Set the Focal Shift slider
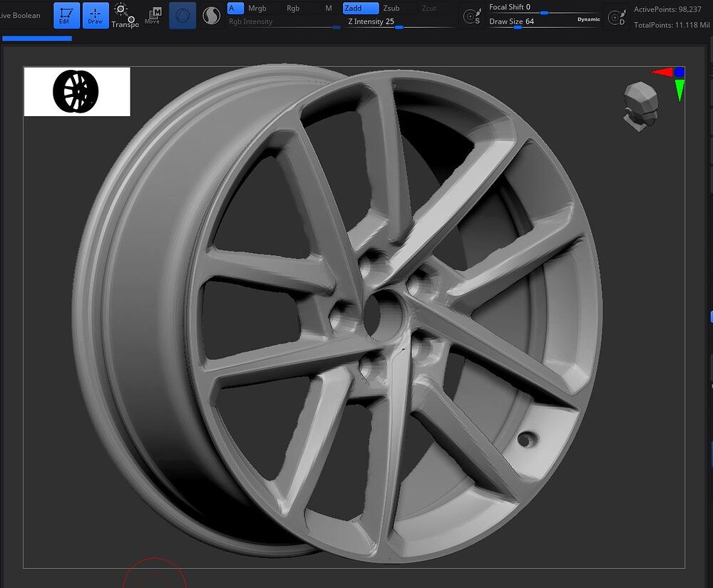The height and width of the screenshot is (588, 713). pos(544,8)
